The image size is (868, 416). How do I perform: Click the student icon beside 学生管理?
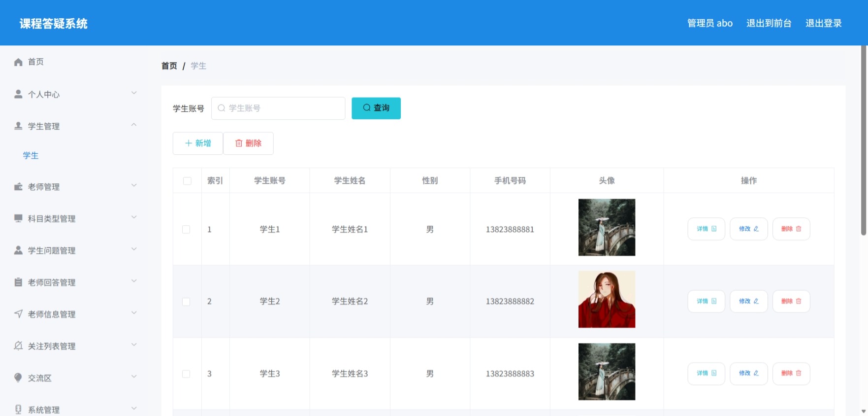point(18,126)
